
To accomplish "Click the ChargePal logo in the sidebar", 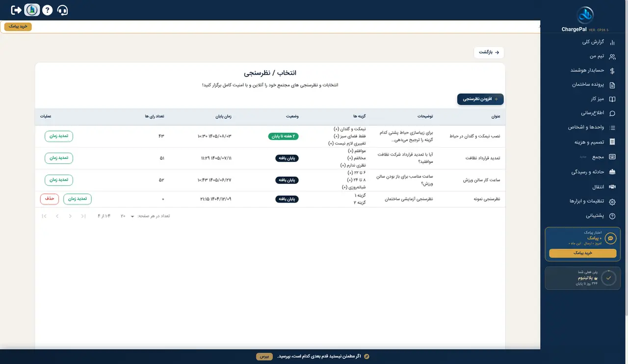I will (x=584, y=15).
